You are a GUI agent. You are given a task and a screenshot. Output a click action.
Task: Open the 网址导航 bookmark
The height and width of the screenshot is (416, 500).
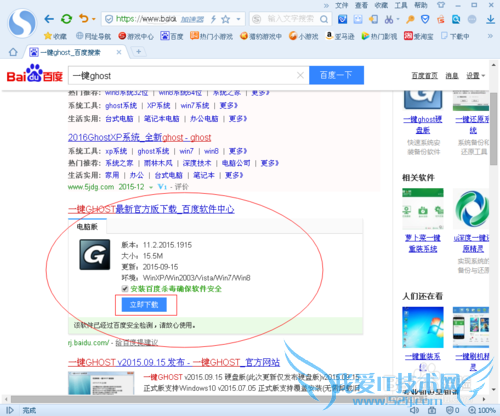pyautogui.click(x=93, y=36)
